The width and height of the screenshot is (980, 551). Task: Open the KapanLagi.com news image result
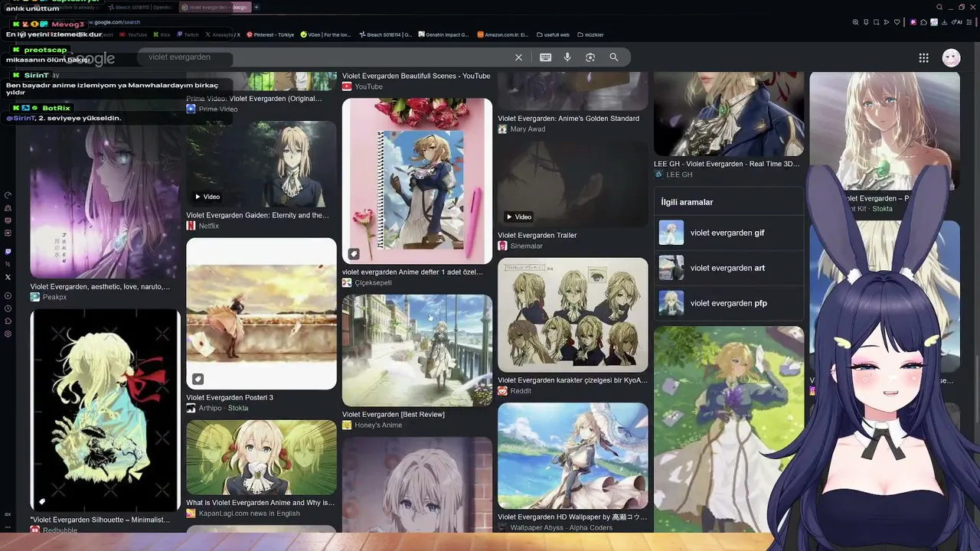coord(261,458)
